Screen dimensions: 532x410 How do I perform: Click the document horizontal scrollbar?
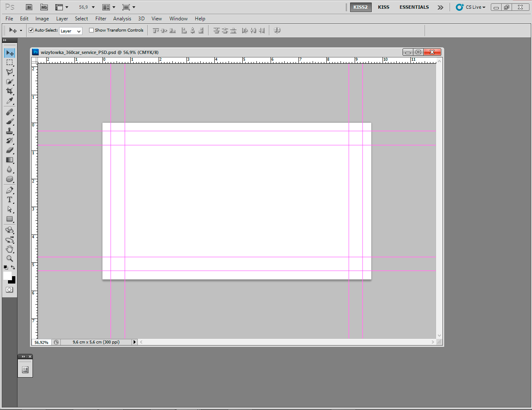[x=287, y=342]
